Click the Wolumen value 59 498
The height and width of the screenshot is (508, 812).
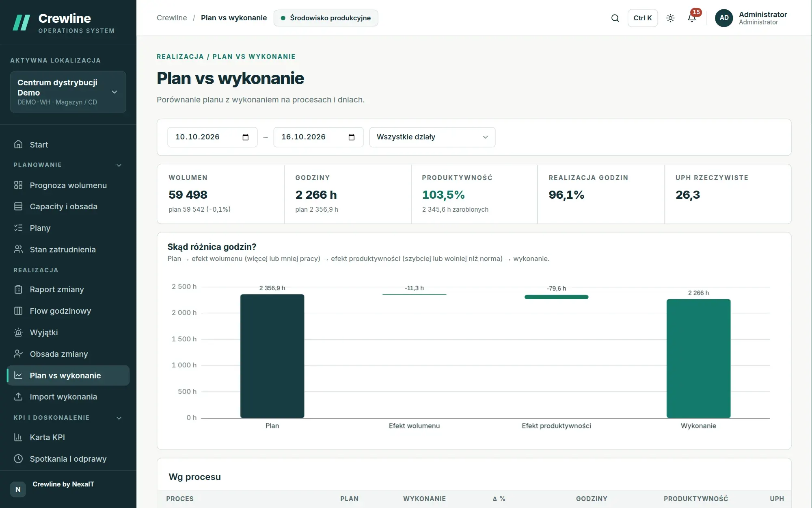click(x=188, y=195)
